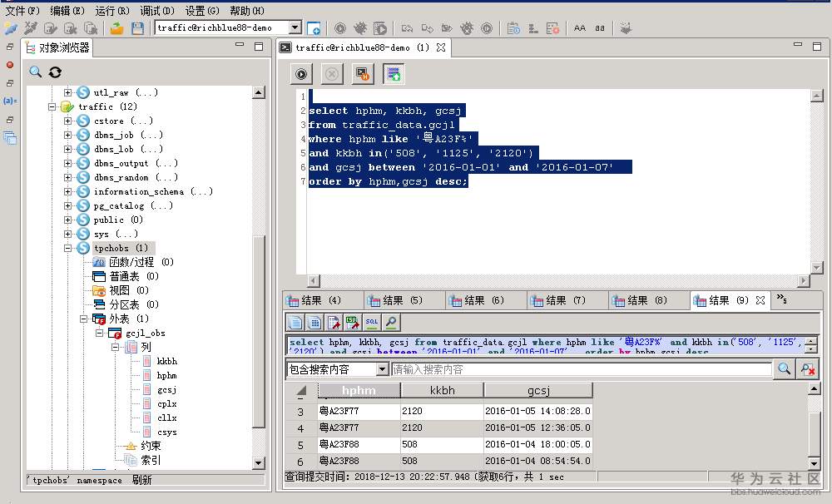Click the magnifier beside the search input

[783, 369]
